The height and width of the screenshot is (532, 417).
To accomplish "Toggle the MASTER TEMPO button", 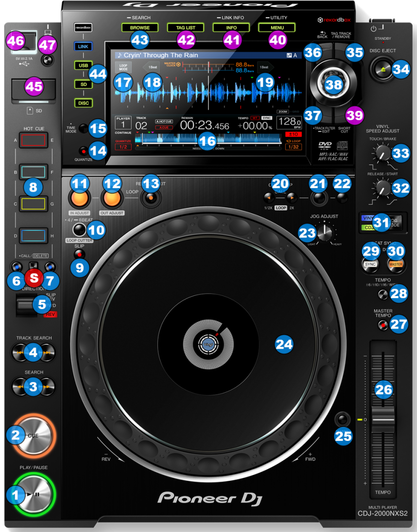I will [x=382, y=325].
